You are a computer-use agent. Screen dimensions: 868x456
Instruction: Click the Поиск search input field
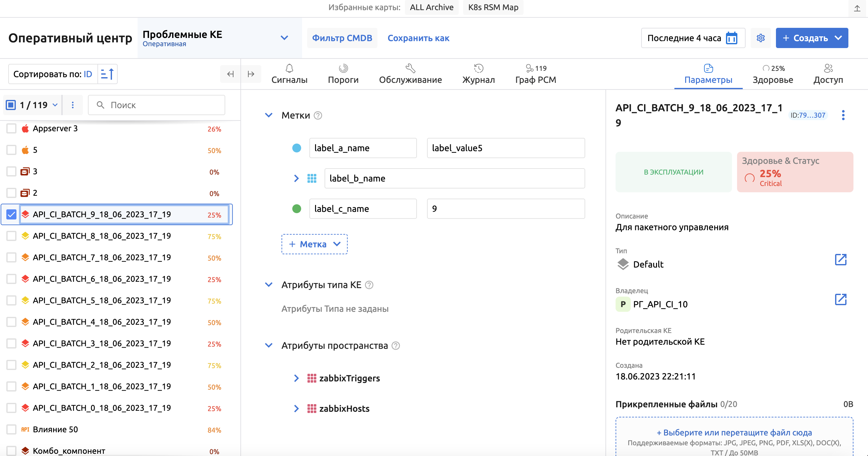click(157, 105)
